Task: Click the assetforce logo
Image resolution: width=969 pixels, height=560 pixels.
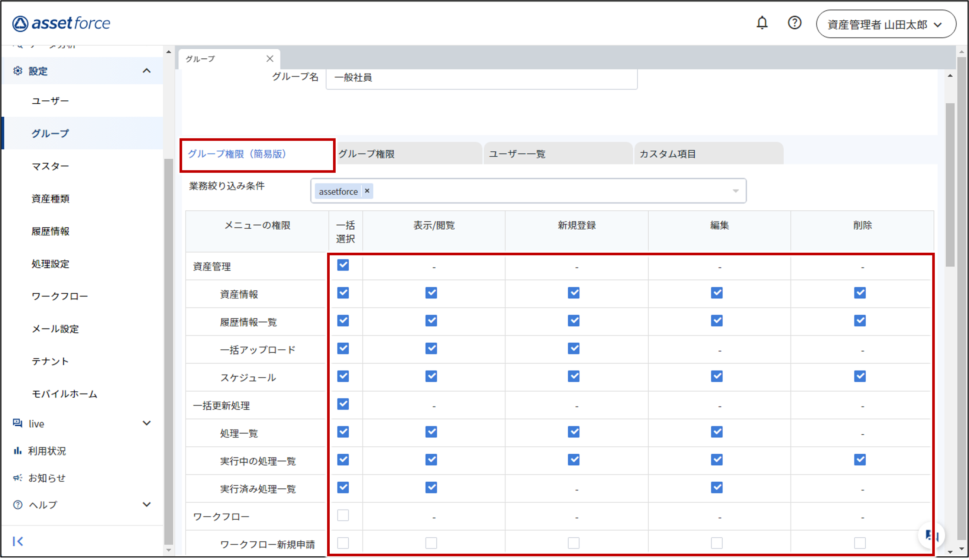Action: point(61,23)
